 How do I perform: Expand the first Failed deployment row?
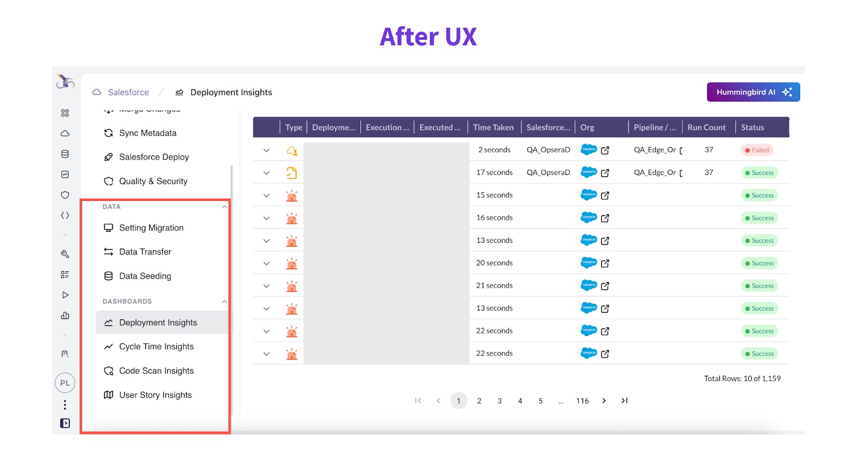tap(266, 150)
